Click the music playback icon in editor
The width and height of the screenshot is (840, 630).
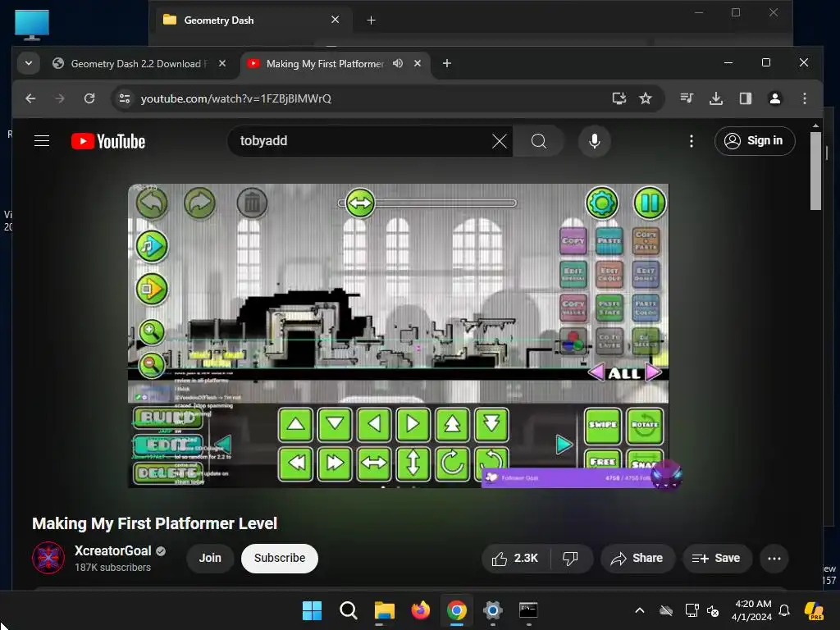(152, 246)
